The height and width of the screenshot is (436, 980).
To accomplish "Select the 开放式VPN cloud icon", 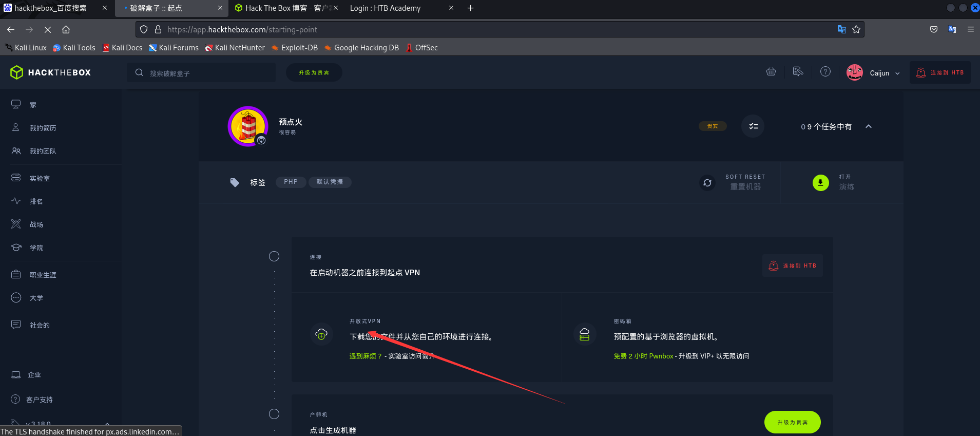I will (322, 335).
